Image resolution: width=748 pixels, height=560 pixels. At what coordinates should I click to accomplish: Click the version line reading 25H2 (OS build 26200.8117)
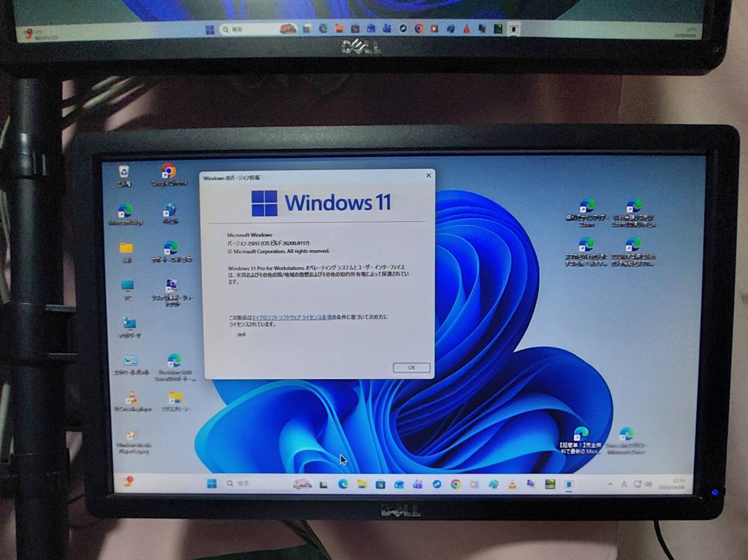coord(268,243)
